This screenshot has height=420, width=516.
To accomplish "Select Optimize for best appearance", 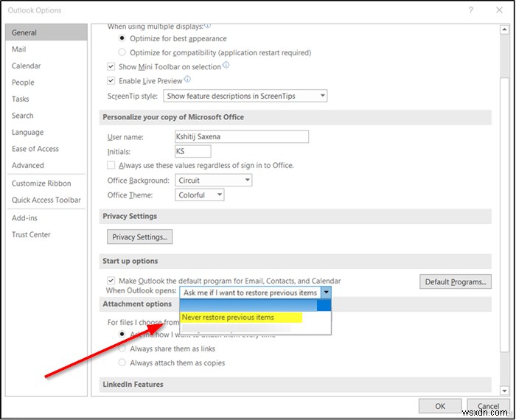I will pos(122,38).
